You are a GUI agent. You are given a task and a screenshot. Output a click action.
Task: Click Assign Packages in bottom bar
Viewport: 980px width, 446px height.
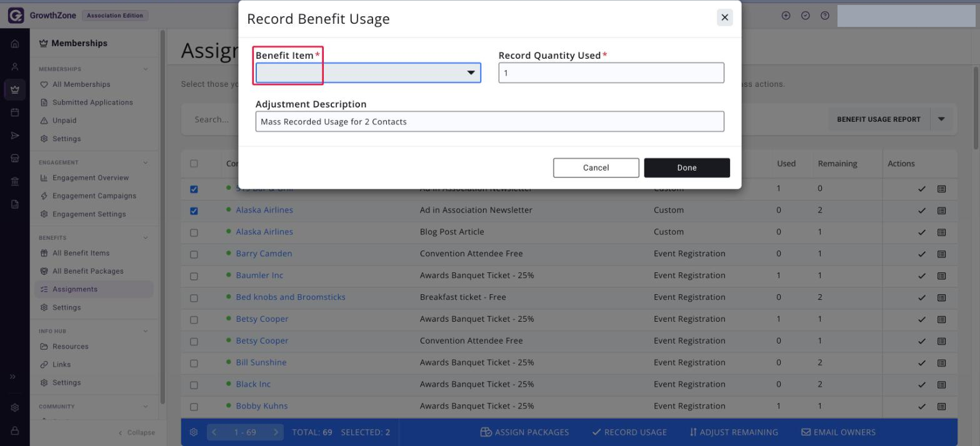[x=524, y=432]
